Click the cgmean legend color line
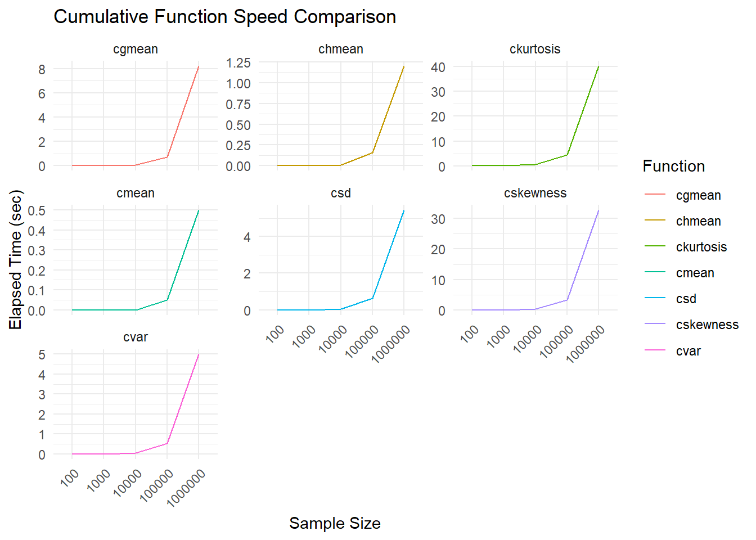756x540 pixels. click(x=655, y=195)
